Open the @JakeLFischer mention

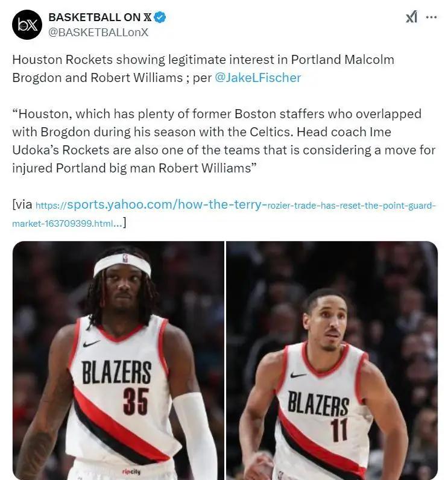pos(258,77)
